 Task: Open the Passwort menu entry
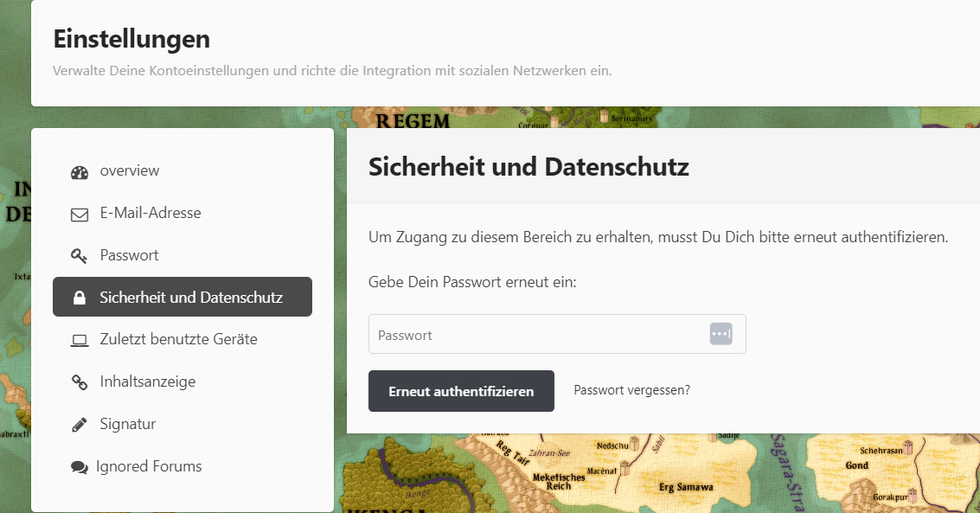[129, 255]
